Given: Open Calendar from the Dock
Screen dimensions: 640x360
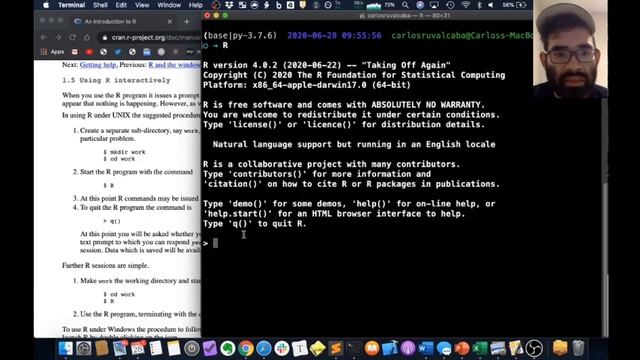Looking at the screenshot, I should 138,349.
